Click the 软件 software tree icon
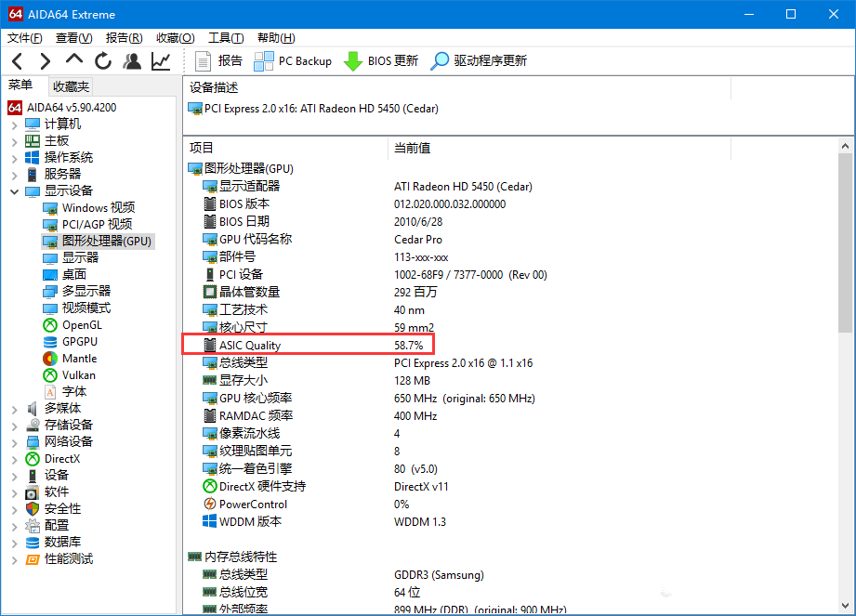The image size is (856, 616). tap(33, 492)
